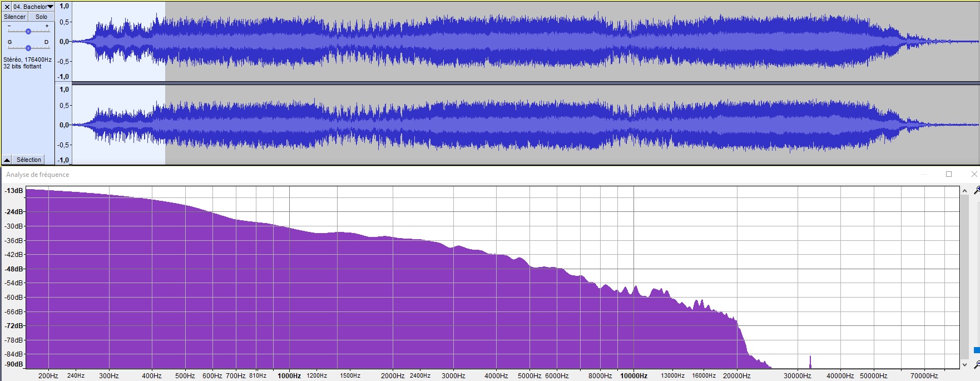Click the Analyse de fréquence window title
Viewport: 980px width, 381px height.
point(38,175)
